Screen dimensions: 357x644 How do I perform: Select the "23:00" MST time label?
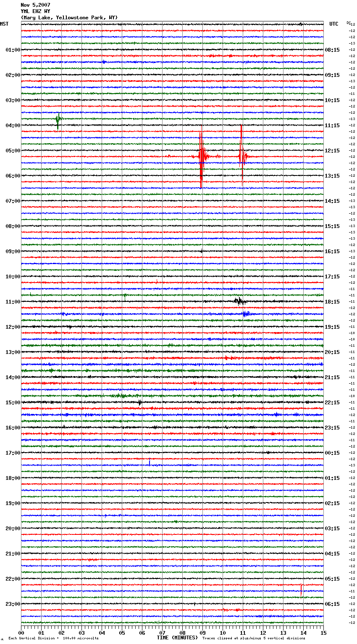click(x=13, y=604)
